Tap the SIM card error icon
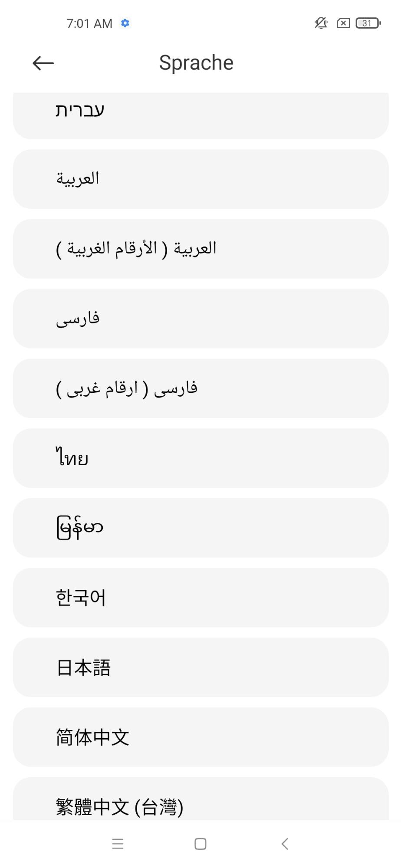This screenshot has width=401, height=868. tap(343, 23)
